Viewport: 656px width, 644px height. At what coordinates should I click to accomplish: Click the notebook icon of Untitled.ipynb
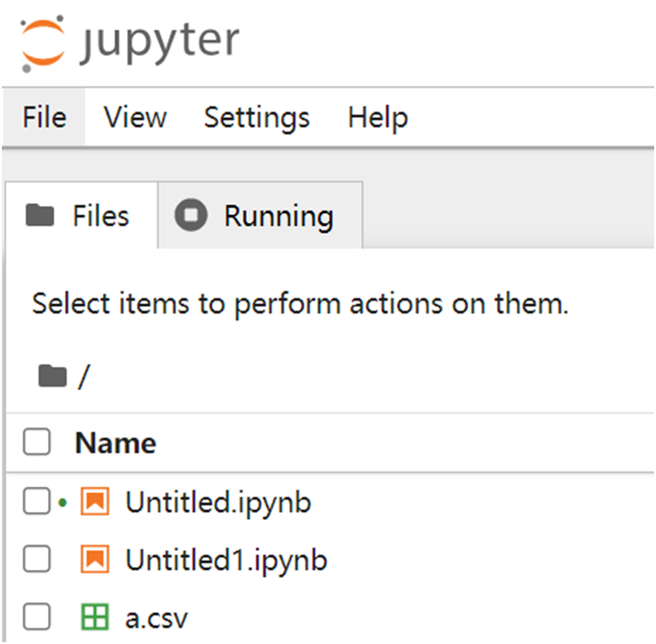[x=95, y=501]
